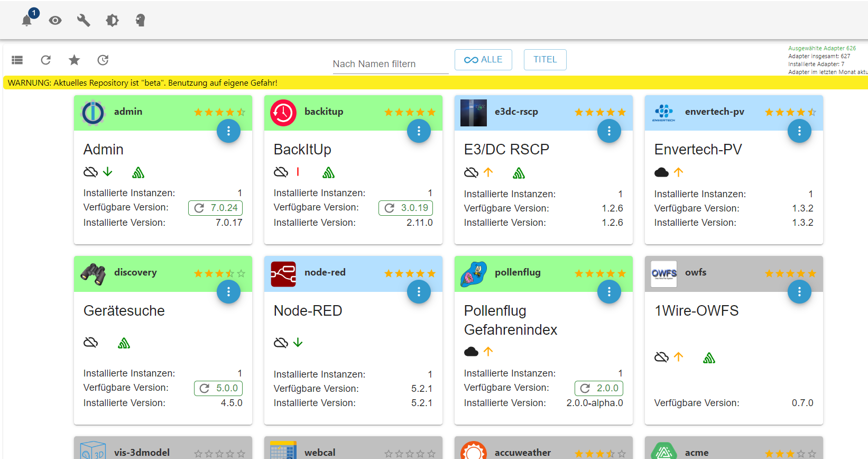Click the owfs star rating

coord(790,273)
